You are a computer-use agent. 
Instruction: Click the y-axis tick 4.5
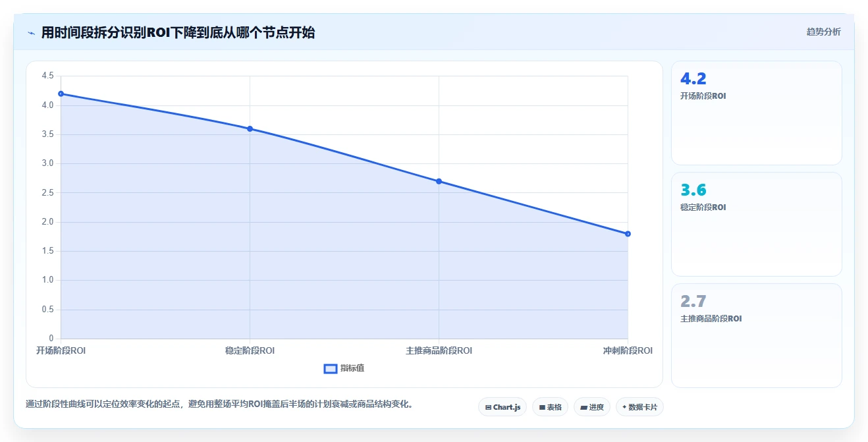click(x=47, y=76)
